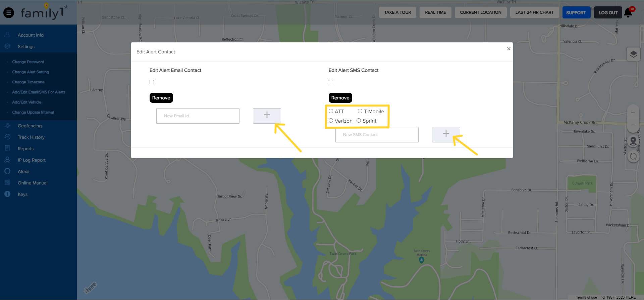Screen dimensions: 644x300
Task: Go to Add/Edit Vehicle
Action: click(27, 102)
